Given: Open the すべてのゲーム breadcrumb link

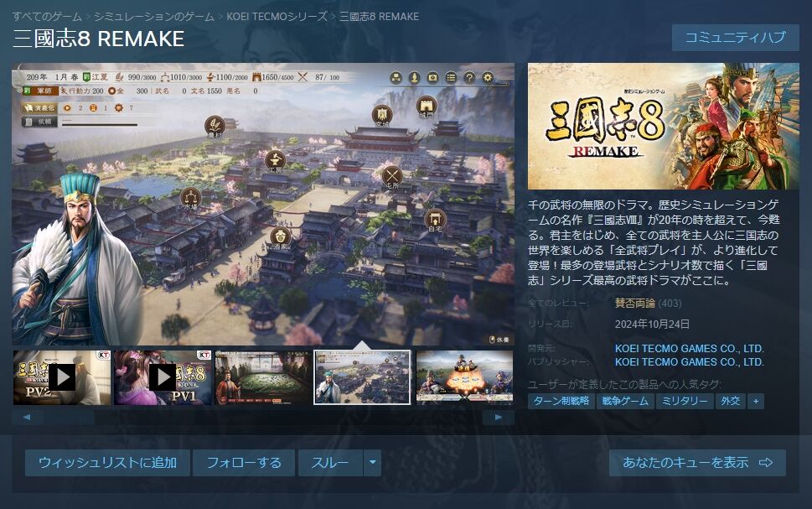Looking at the screenshot, I should (x=47, y=17).
